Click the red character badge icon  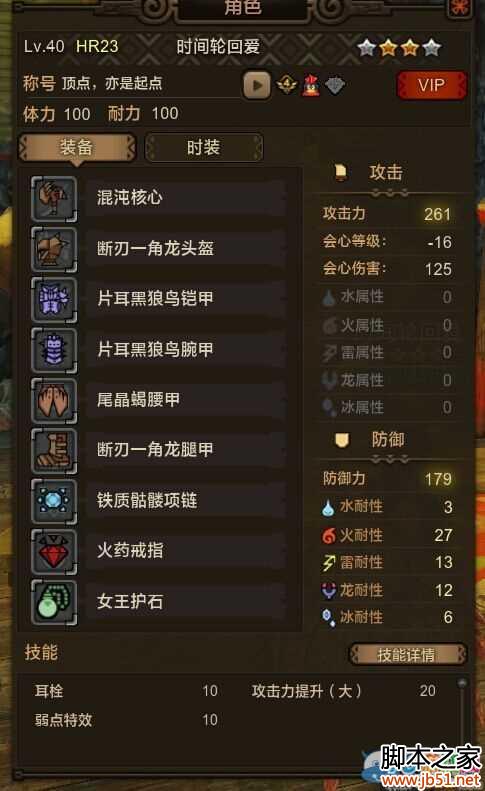coord(311,85)
